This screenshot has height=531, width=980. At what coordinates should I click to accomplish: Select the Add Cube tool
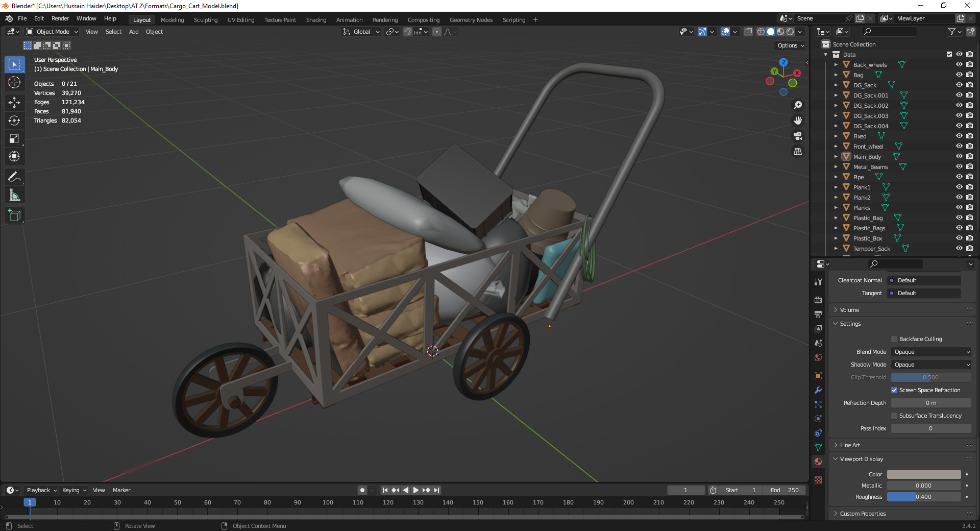click(14, 215)
